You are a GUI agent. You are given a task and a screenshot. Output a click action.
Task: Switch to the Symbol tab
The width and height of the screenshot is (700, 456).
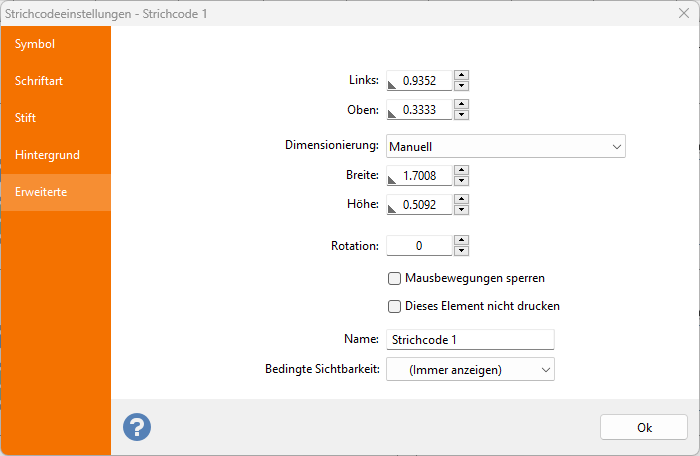[x=56, y=44]
